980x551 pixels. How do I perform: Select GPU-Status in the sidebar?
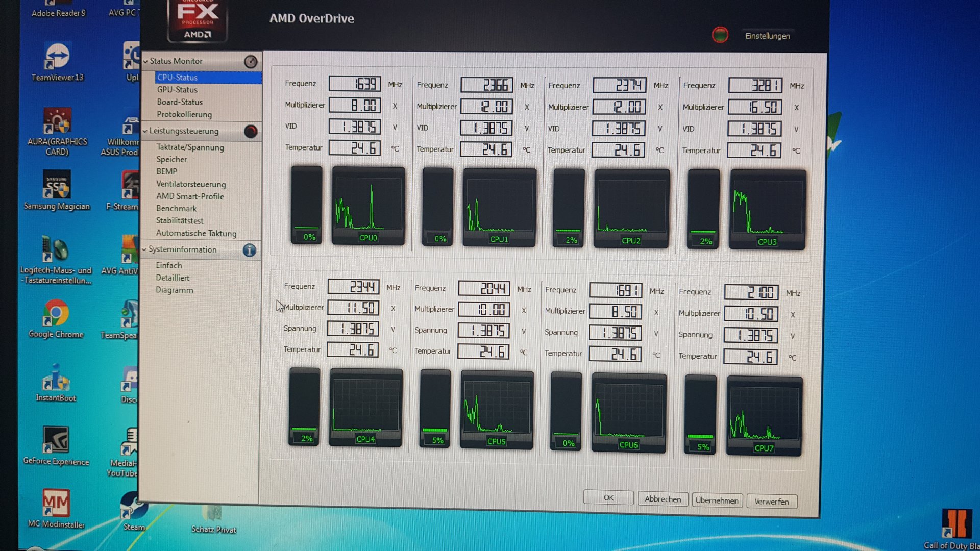(177, 90)
